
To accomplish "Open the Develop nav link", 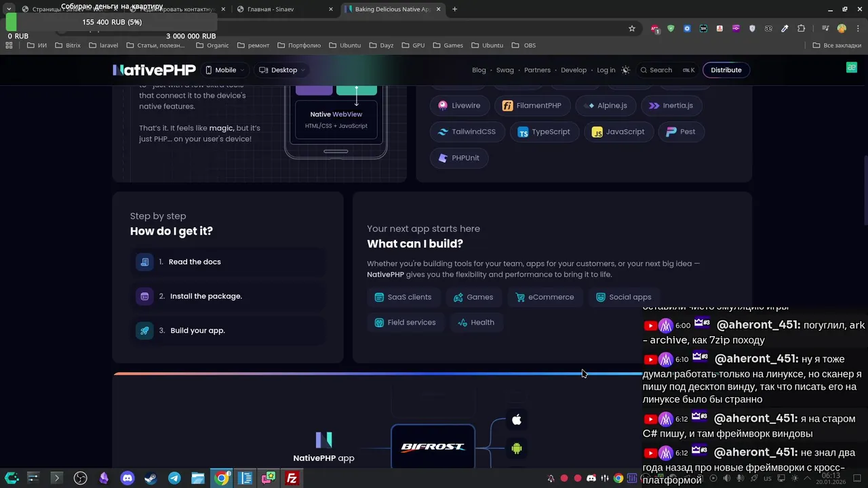I will pyautogui.click(x=574, y=70).
